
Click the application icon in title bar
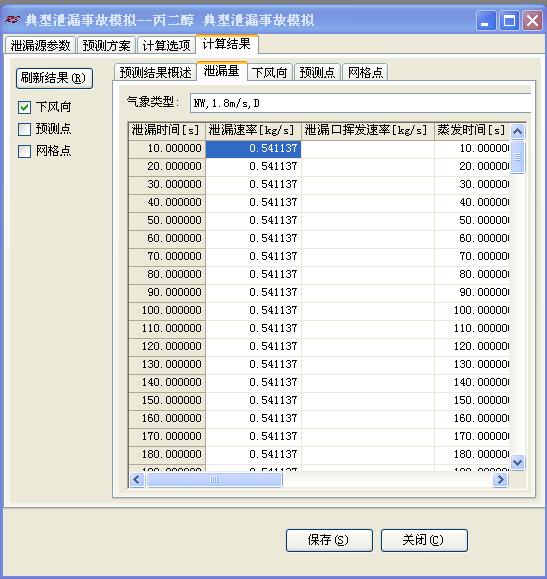point(13,19)
